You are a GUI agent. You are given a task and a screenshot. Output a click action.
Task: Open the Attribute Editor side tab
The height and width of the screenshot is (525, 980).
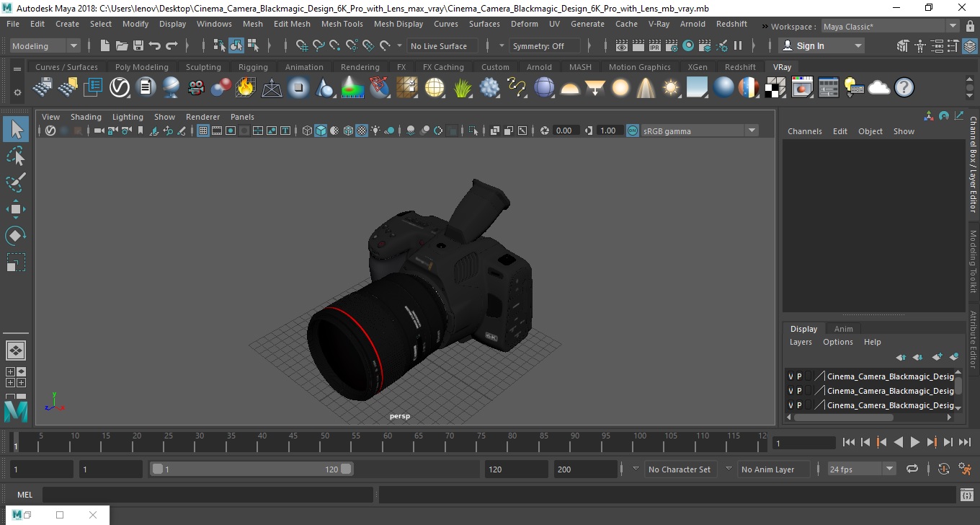point(973,340)
